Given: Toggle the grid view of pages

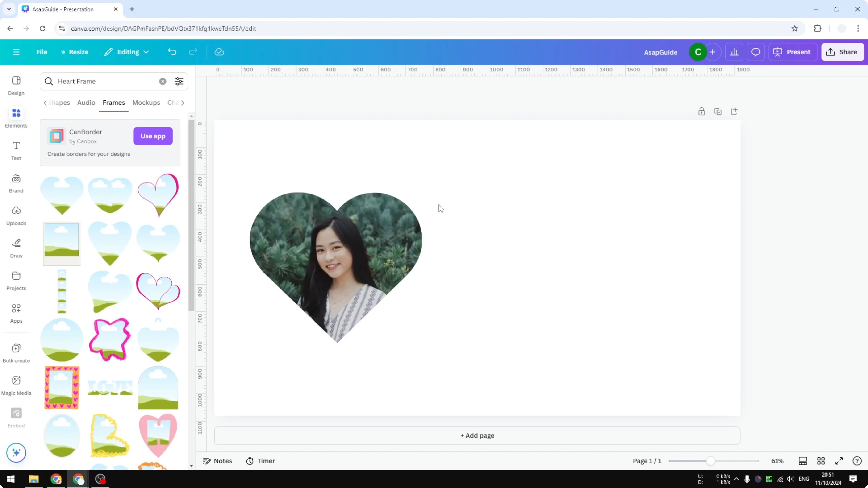Looking at the screenshot, I should 821,461.
